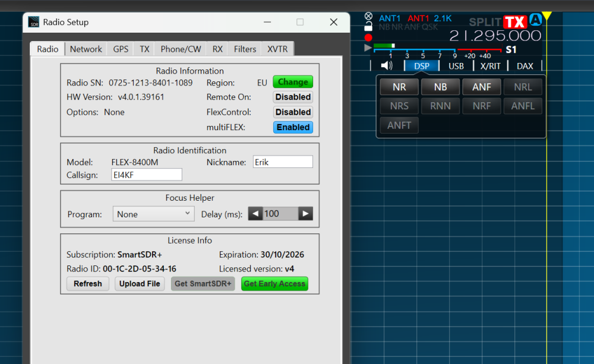Screen dimensions: 594x364
Task: Click the SDR icon in Radio Setup title
Action: pos(34,22)
